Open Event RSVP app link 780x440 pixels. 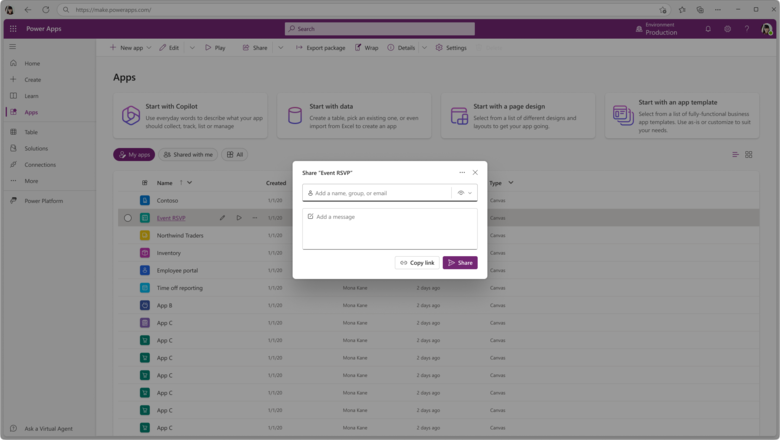(171, 218)
